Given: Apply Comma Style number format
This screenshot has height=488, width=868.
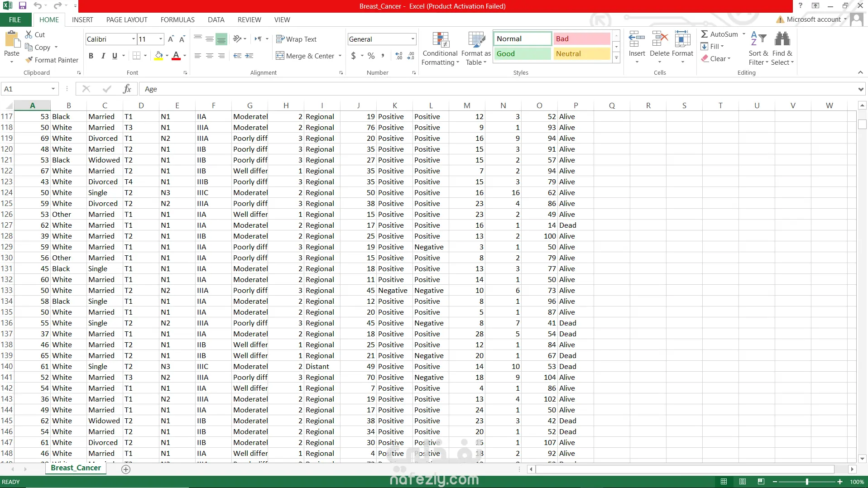Looking at the screenshot, I should pos(383,56).
